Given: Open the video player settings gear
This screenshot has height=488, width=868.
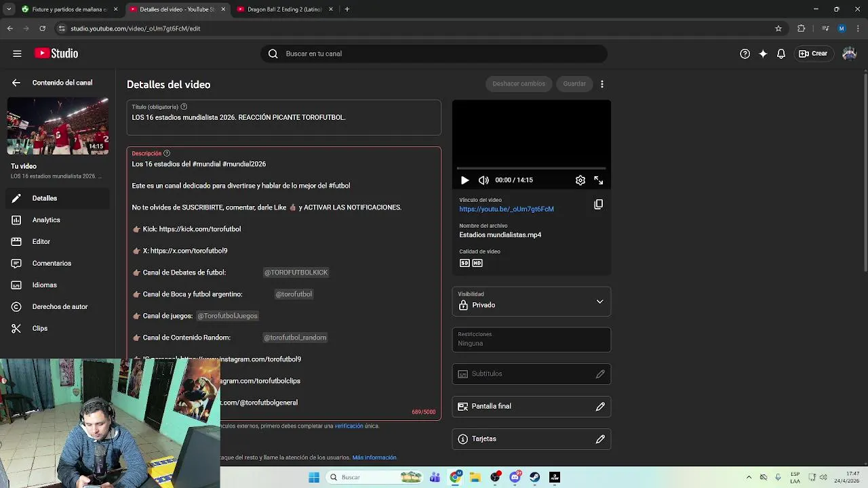Looking at the screenshot, I should pyautogui.click(x=580, y=180).
